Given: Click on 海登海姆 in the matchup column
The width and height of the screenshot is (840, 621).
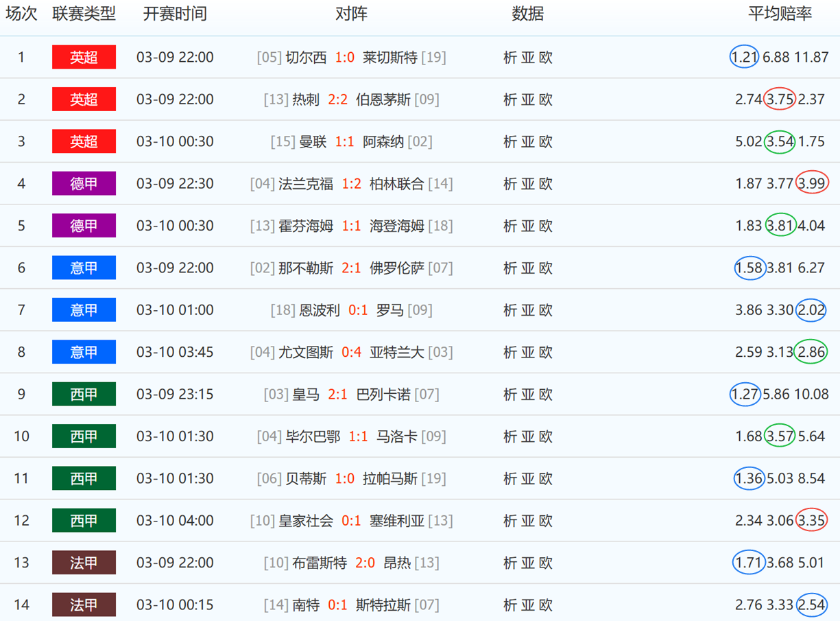Looking at the screenshot, I should (x=397, y=226).
